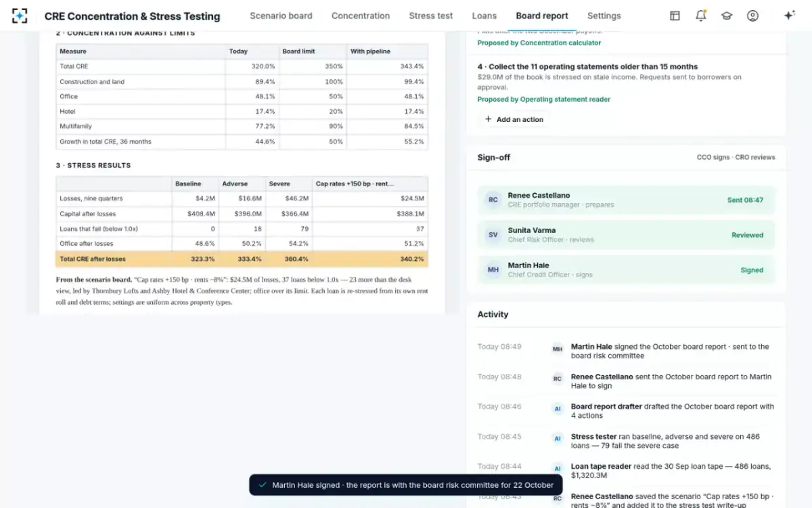812x508 pixels.
Task: Open the AI sparkle assistant icon
Action: [x=789, y=16]
